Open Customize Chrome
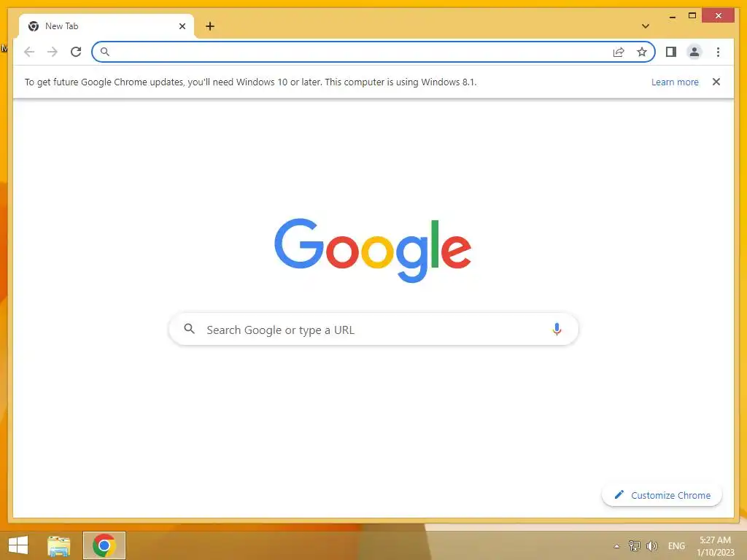 pyautogui.click(x=662, y=495)
